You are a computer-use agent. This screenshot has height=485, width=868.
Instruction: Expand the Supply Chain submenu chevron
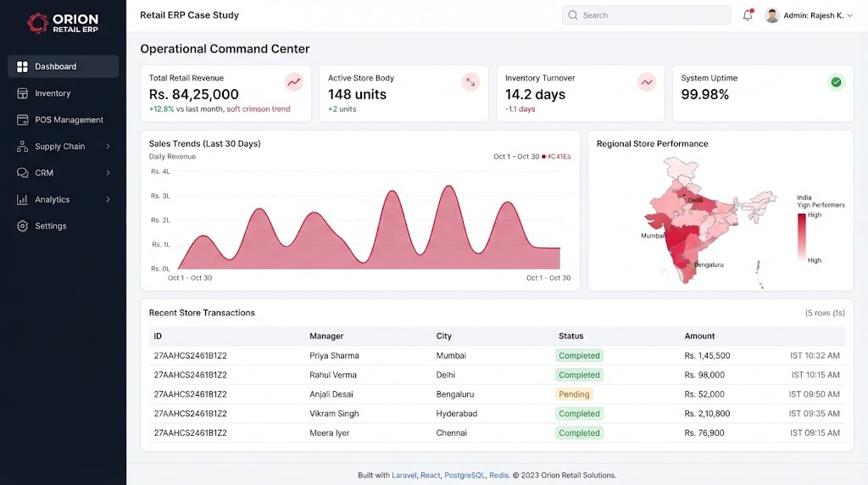[108, 146]
